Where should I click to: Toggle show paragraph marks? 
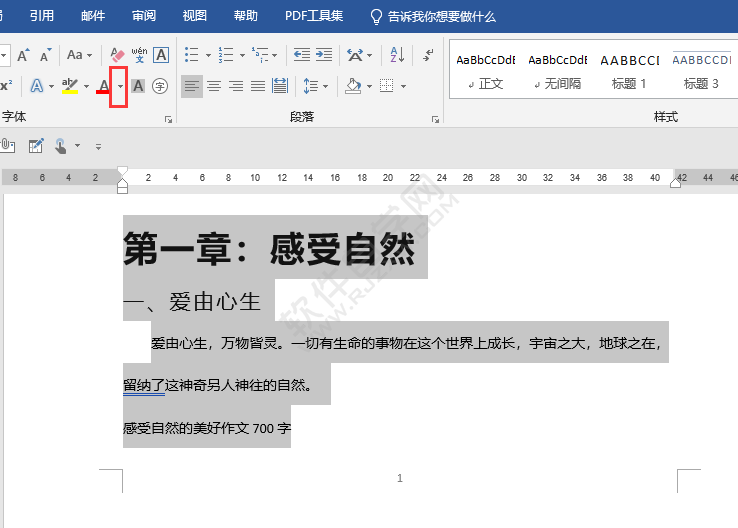(x=428, y=55)
